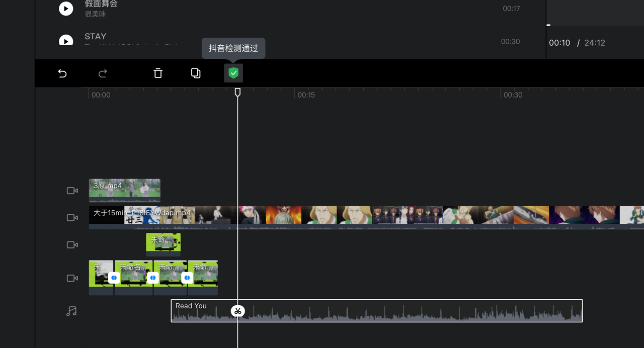Click the green shield Douyin check icon
This screenshot has width=644, height=348.
(x=233, y=73)
